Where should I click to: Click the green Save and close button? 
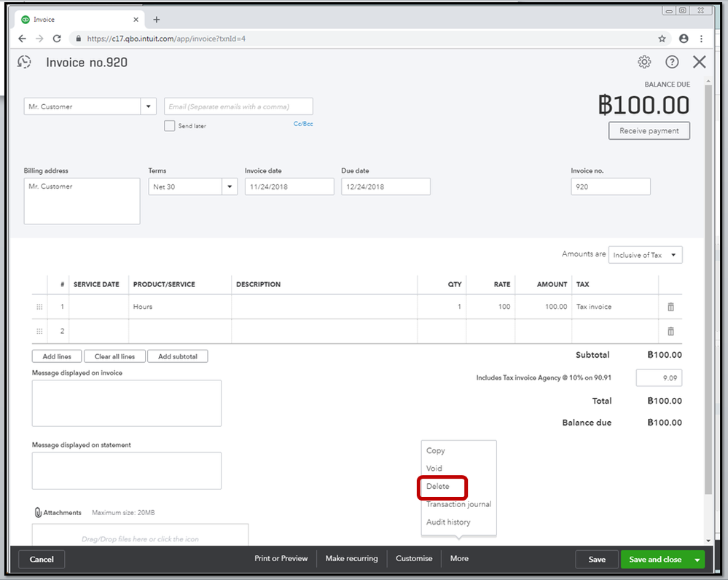coord(655,560)
